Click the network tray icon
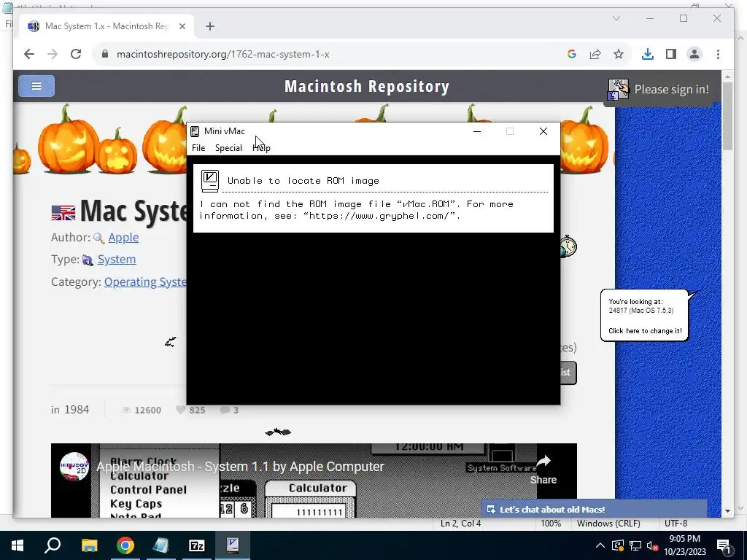This screenshot has height=560, width=747. (x=635, y=545)
